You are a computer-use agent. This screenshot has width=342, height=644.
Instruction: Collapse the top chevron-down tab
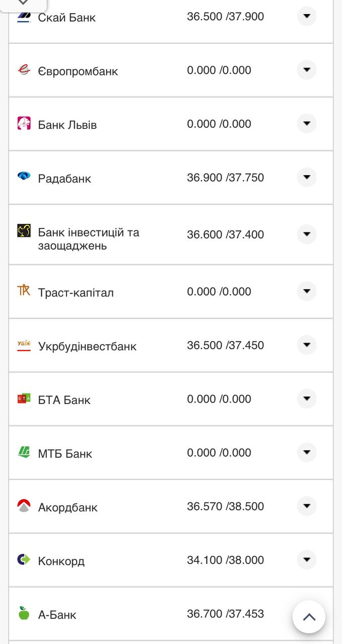tap(23, 3)
